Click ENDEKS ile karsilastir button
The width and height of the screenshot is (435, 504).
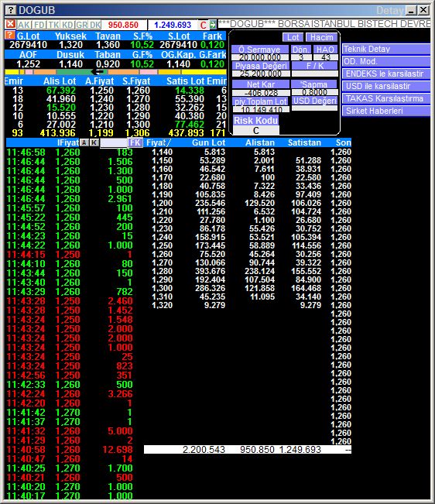385,74
